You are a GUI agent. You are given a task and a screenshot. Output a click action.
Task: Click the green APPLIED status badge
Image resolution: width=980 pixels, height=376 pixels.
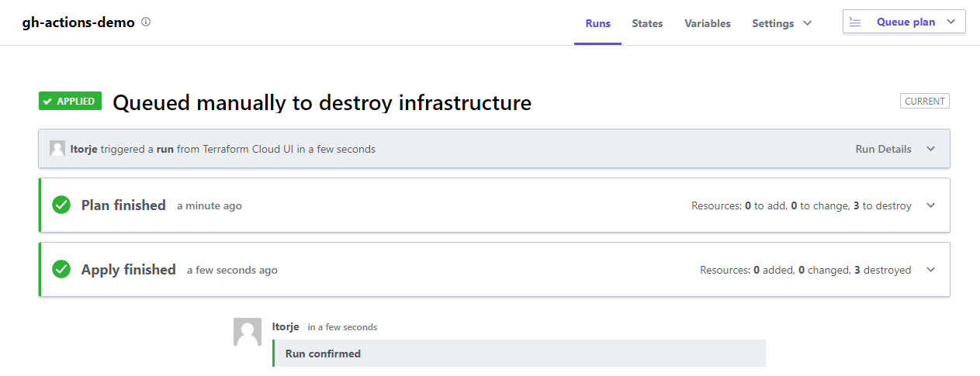[70, 101]
